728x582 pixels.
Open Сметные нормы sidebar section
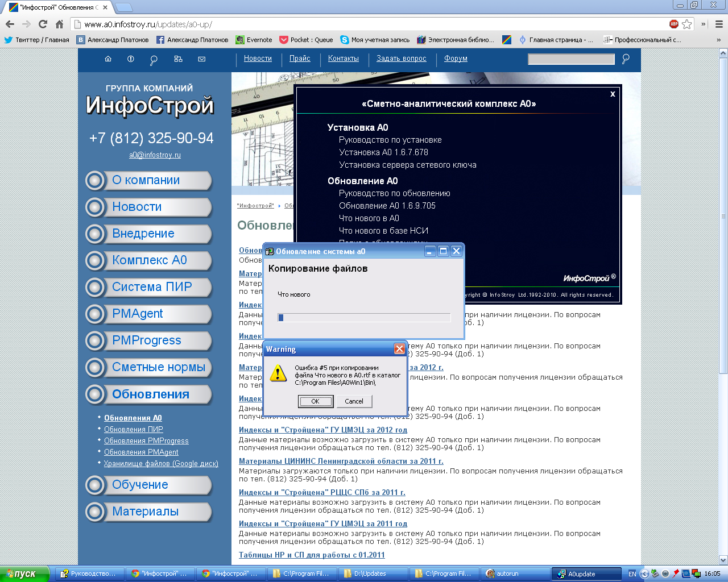[x=149, y=367]
